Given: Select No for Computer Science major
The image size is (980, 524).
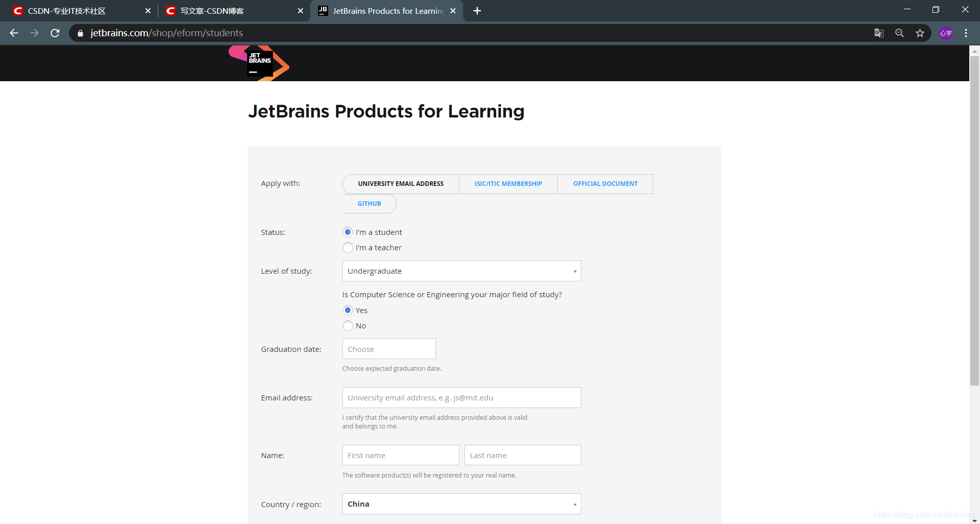Looking at the screenshot, I should pyautogui.click(x=348, y=326).
